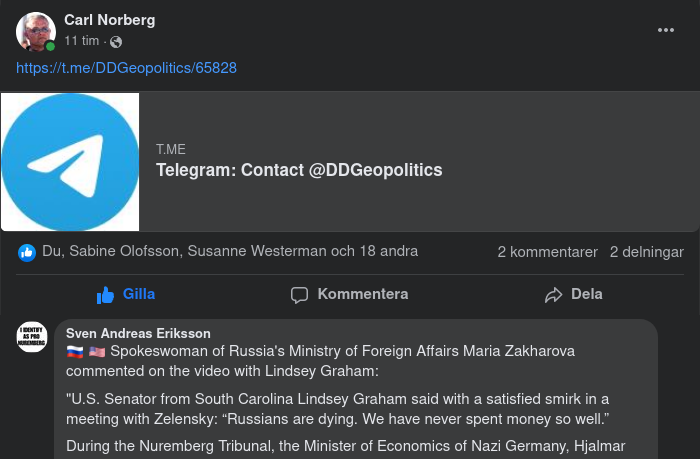Screen dimensions: 700x459
Task: Show who reacted to this post
Action: click(230, 252)
